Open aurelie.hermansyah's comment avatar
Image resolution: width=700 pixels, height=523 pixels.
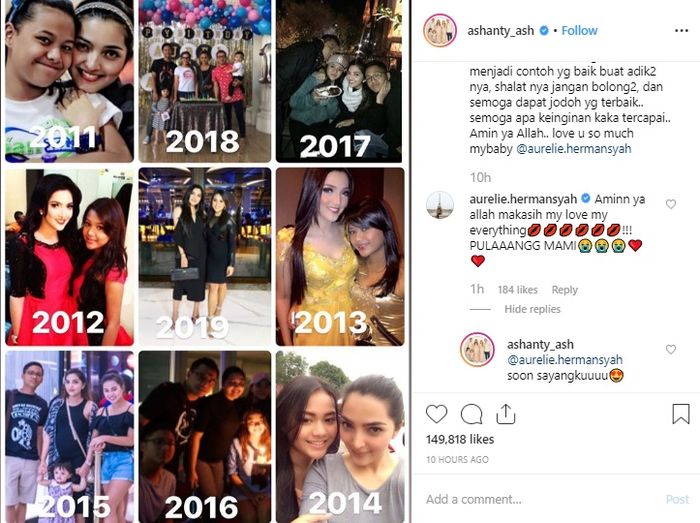(x=440, y=205)
